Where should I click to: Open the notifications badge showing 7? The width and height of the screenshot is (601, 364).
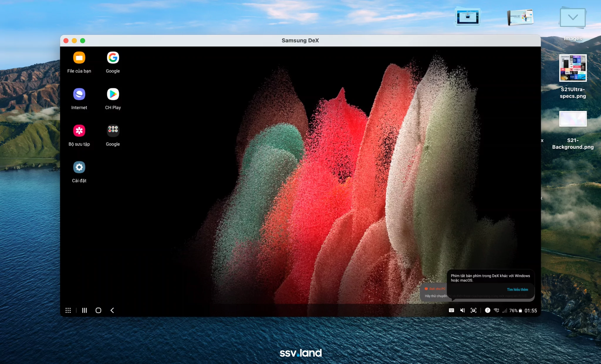[487, 310]
